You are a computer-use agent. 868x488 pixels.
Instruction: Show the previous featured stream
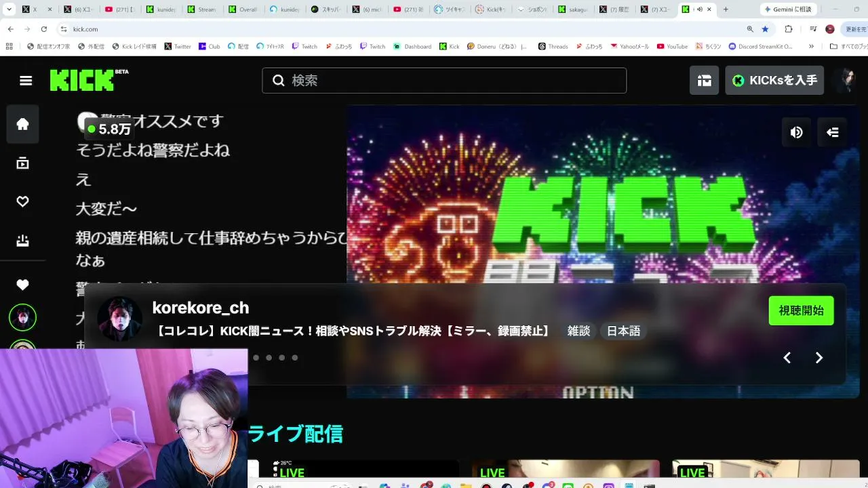click(787, 358)
